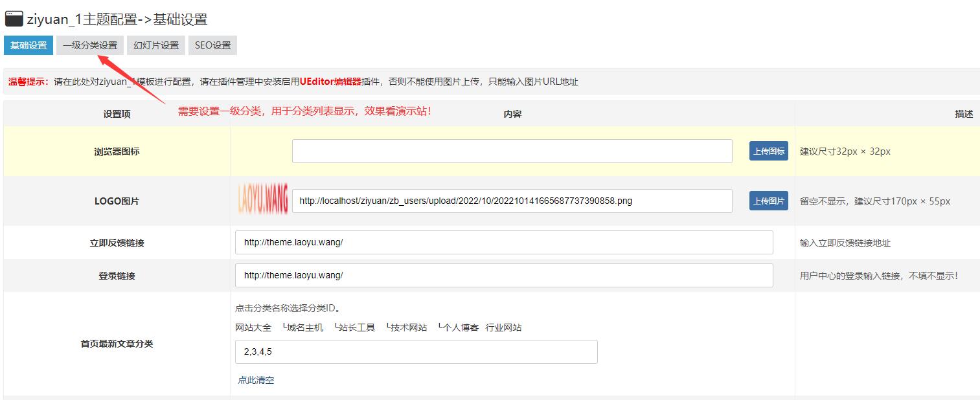Screen dimensions: 980x400
Task: Open the 基础设置 tab
Action: [28, 45]
